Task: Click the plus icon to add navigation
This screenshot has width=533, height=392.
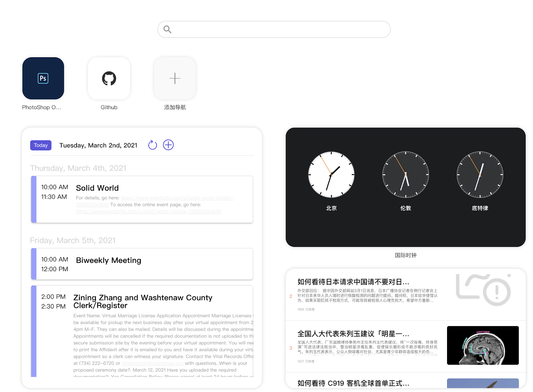Action: point(175,78)
